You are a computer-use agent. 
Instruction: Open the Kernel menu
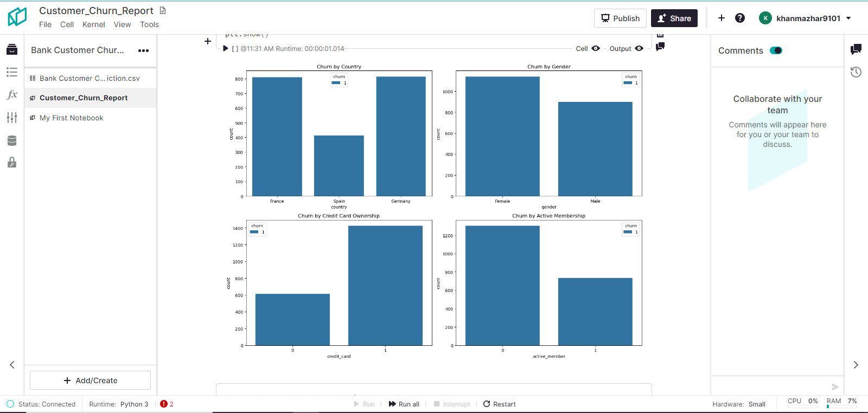(x=94, y=24)
